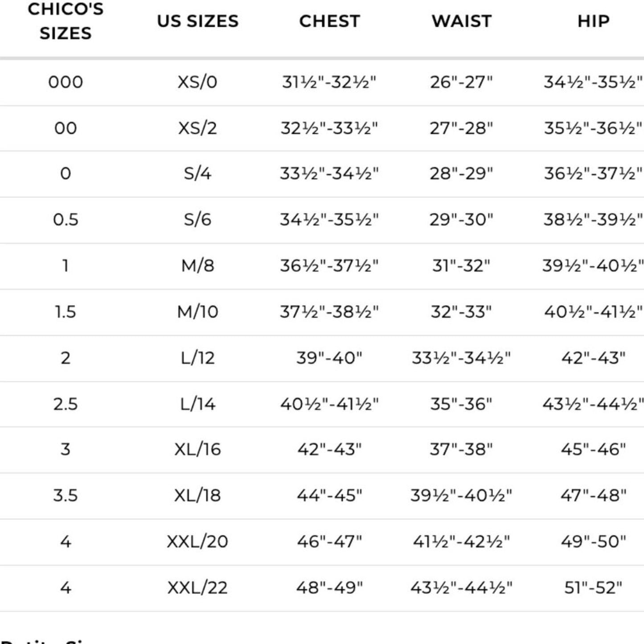Select the XL/16 US size cell
Image resolution: width=644 pixels, height=644 pixels.
point(197,449)
